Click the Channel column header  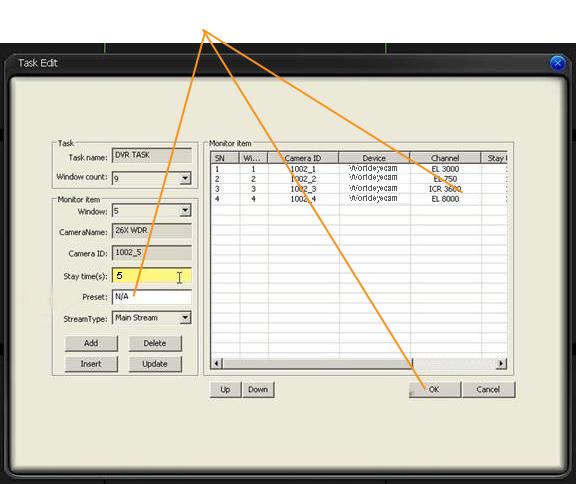click(445, 158)
